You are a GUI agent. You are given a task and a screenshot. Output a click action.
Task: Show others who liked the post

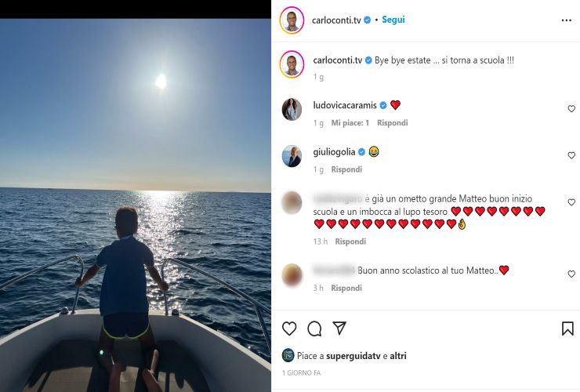[x=398, y=356]
